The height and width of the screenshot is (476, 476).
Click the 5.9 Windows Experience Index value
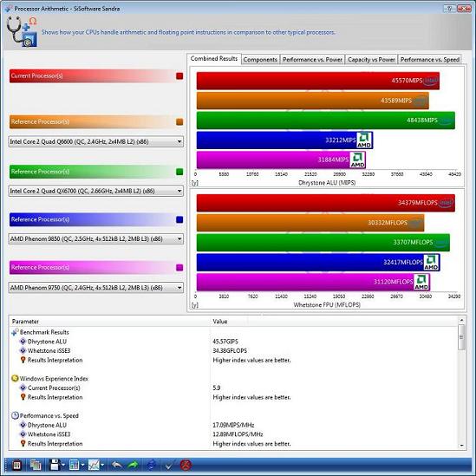coord(217,388)
